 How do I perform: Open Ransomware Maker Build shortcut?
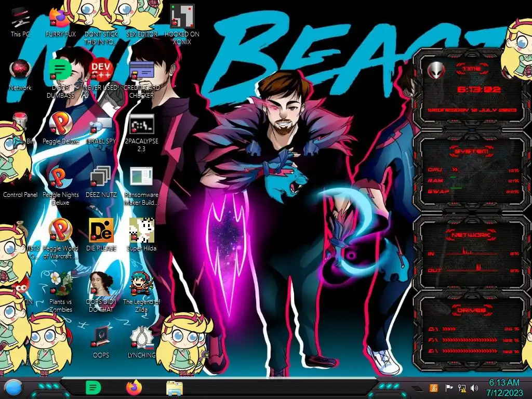141,186
